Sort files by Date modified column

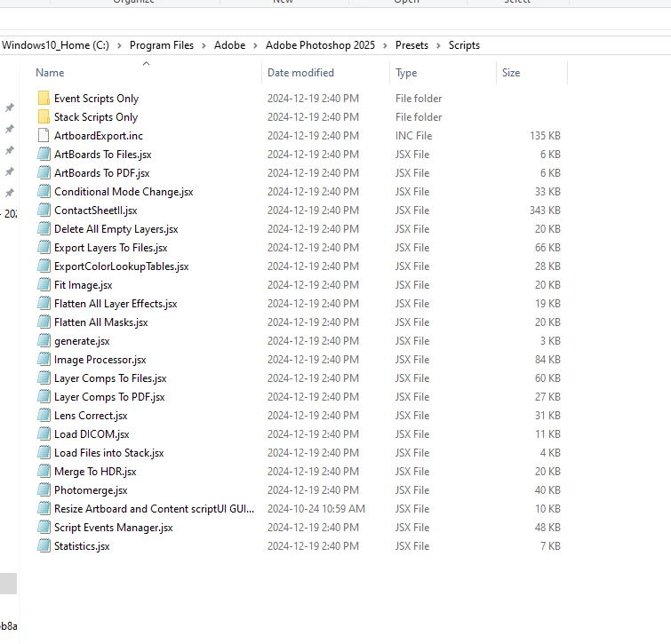point(300,73)
